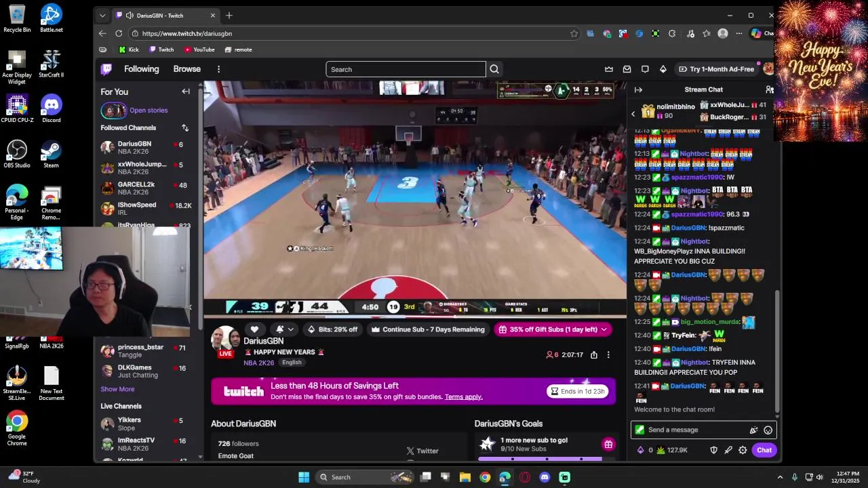Click the party popper celebration icon
This screenshot has height=488, width=868.
[x=753, y=430]
